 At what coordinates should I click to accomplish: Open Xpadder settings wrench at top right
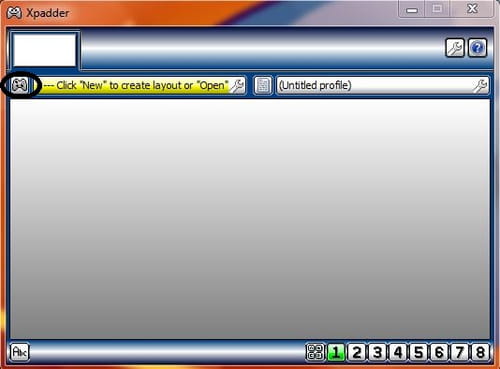(x=455, y=48)
